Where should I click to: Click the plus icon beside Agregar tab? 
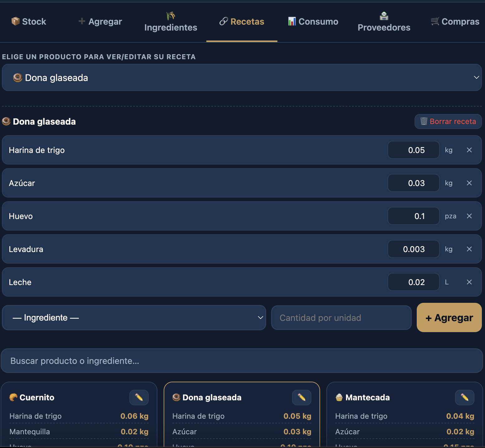82,21
